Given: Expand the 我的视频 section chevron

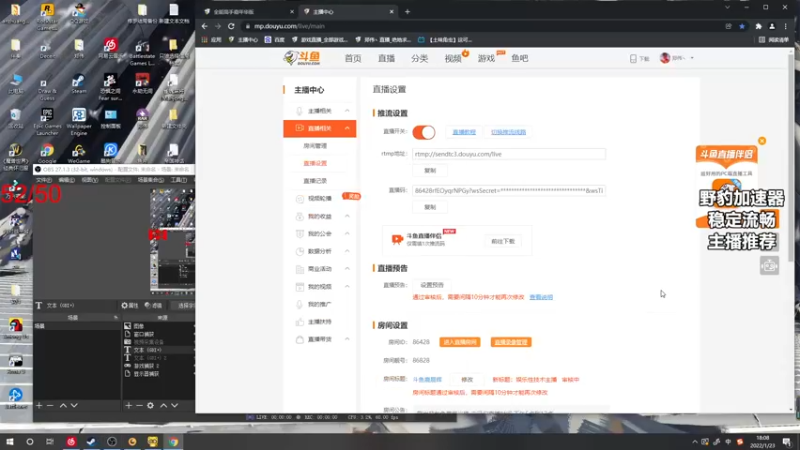Looking at the screenshot, I should (x=347, y=286).
